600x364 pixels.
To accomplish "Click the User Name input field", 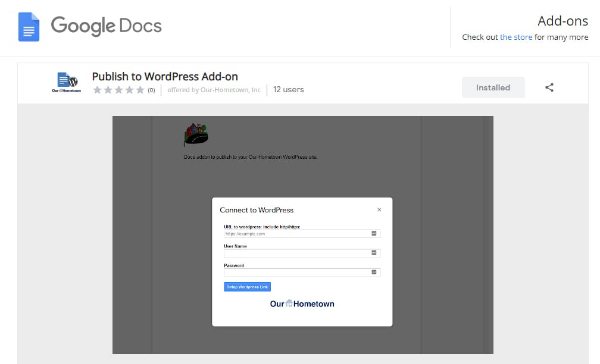I will click(x=302, y=253).
